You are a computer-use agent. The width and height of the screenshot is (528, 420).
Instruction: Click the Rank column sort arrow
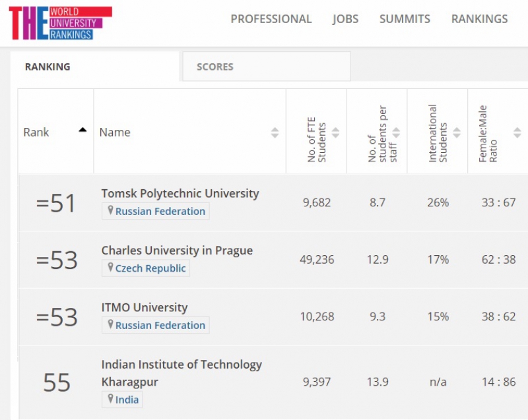click(82, 131)
